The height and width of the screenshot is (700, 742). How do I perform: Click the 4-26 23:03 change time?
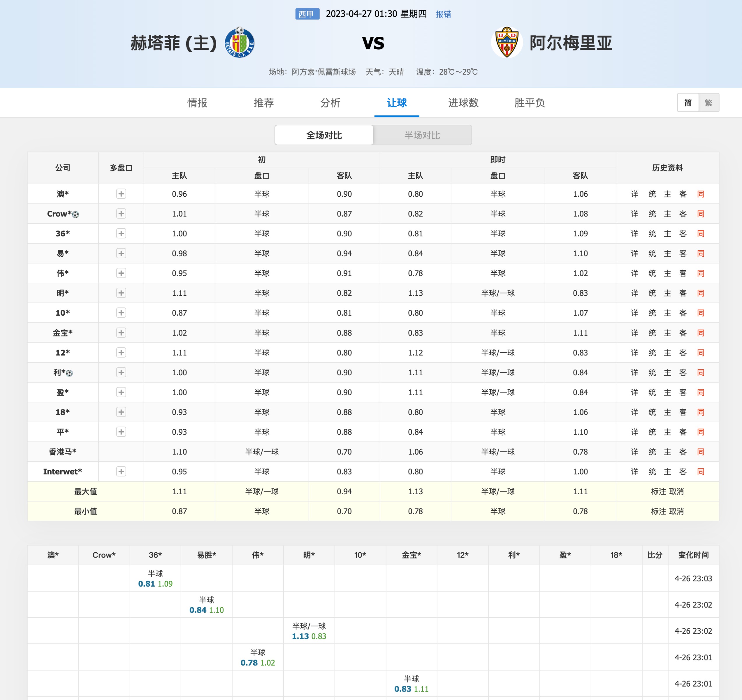point(693,578)
